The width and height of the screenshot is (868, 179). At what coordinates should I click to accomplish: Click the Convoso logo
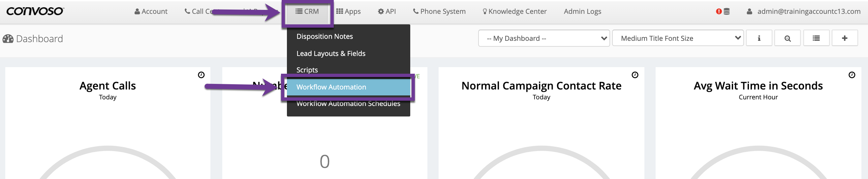[x=35, y=12]
